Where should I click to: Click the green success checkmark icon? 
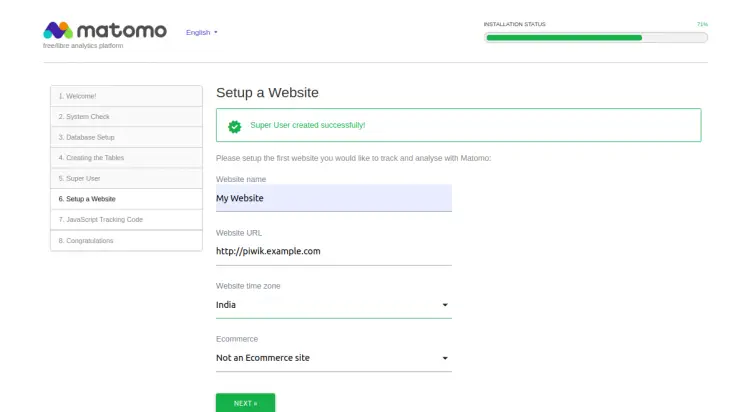click(234, 126)
